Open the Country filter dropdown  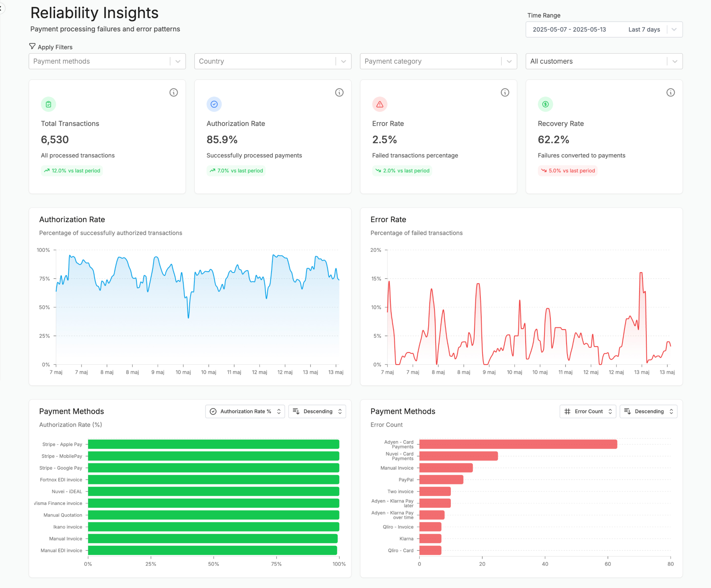[x=273, y=61]
